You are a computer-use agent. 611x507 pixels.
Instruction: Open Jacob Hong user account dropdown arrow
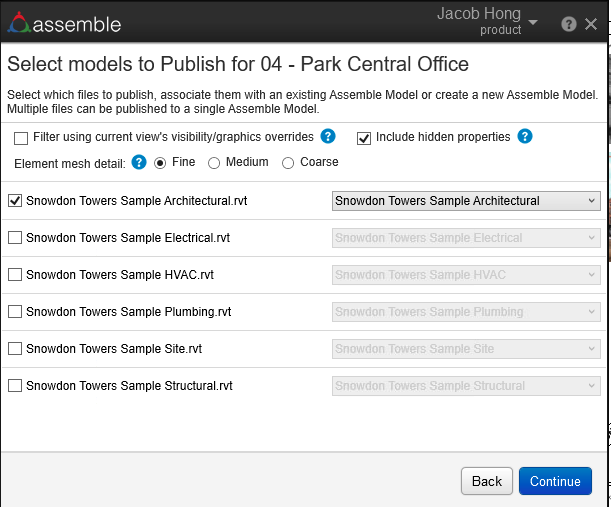point(533,23)
